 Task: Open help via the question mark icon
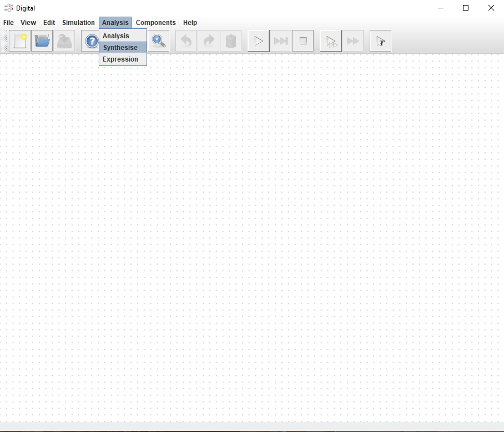pos(91,41)
